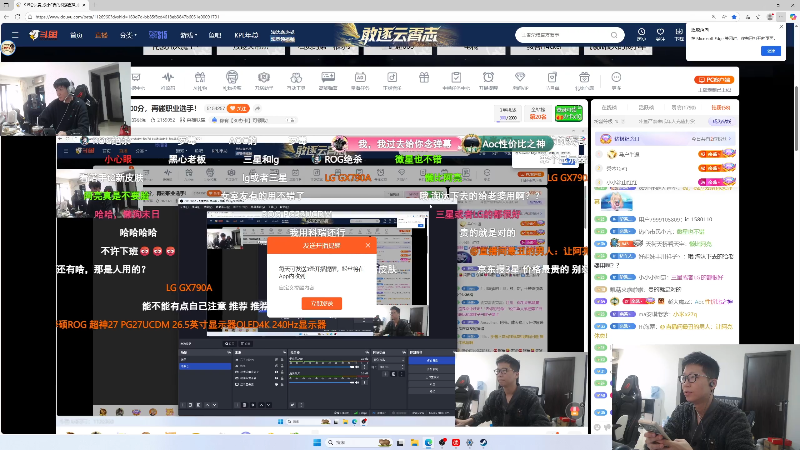Close the orange nested dialog
800x450 pixels.
(368, 245)
